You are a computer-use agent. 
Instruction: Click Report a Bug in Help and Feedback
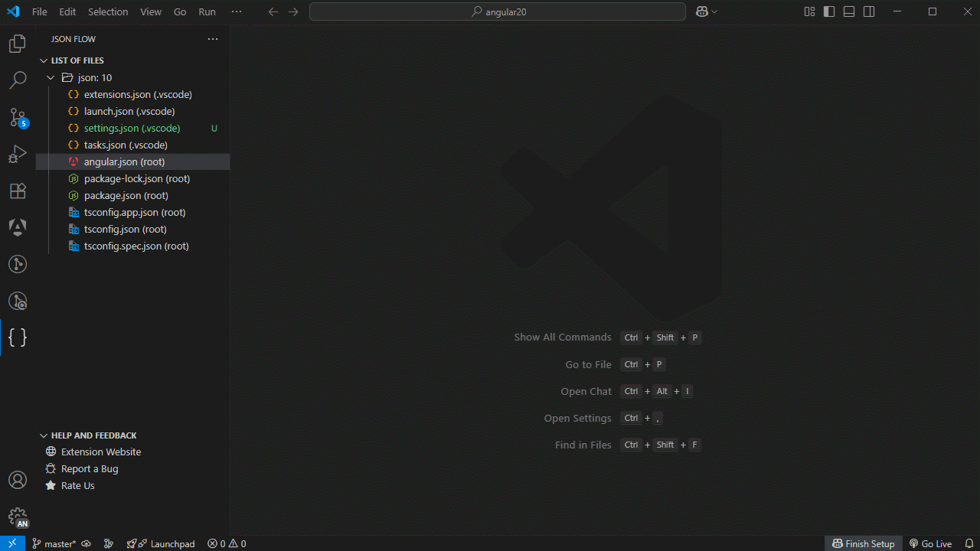88,468
